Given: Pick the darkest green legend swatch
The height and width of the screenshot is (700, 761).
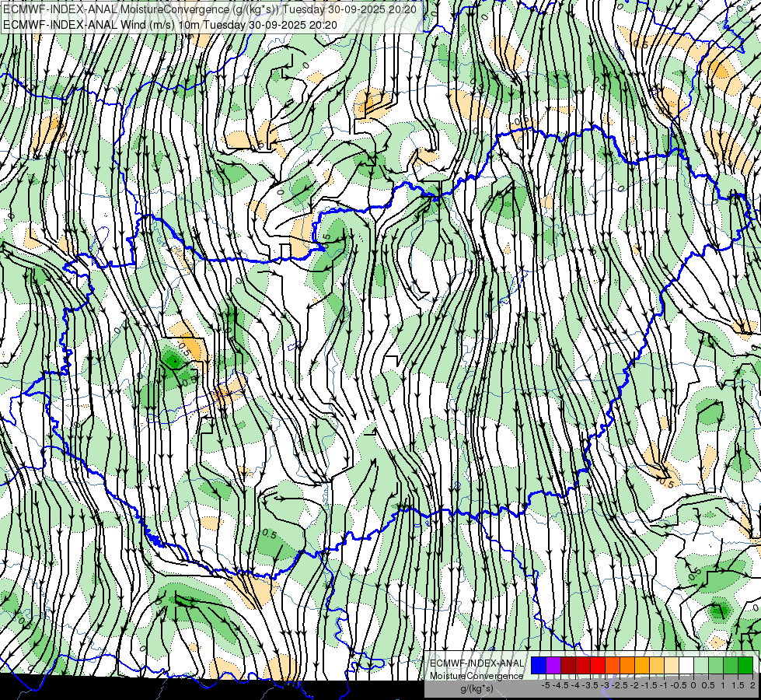Looking at the screenshot, I should (x=745, y=666).
